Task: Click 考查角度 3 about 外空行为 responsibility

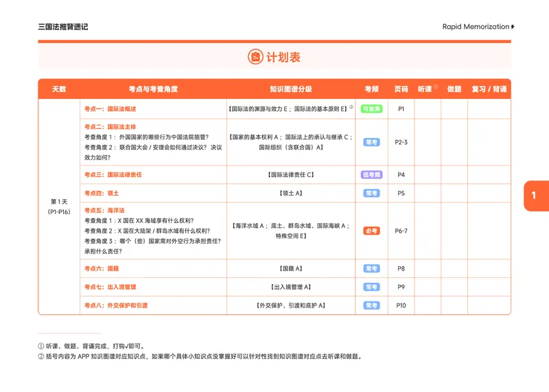Action: tap(152, 246)
